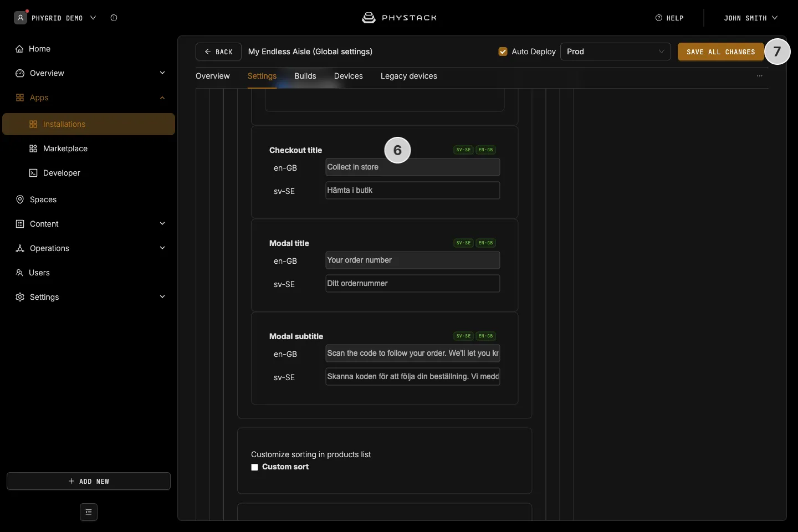Click the Settings gear icon in sidebar
Image resolution: width=798 pixels, height=532 pixels.
[x=20, y=297]
